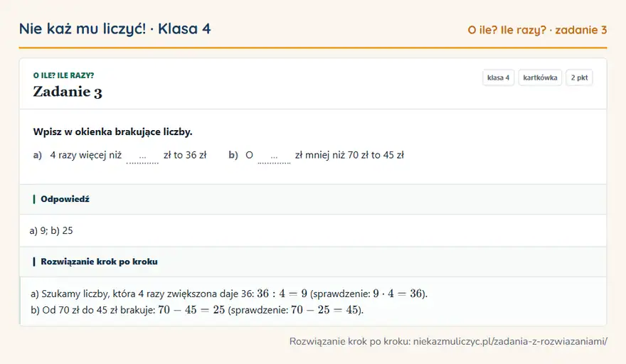Click the dotted blank field in part a)
The width and height of the screenshot is (626, 364).
pos(142,158)
